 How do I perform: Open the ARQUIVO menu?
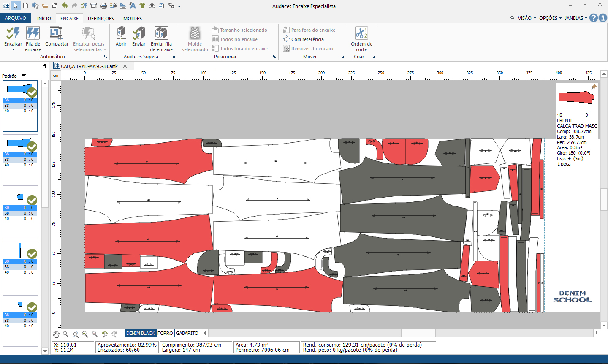pyautogui.click(x=16, y=18)
